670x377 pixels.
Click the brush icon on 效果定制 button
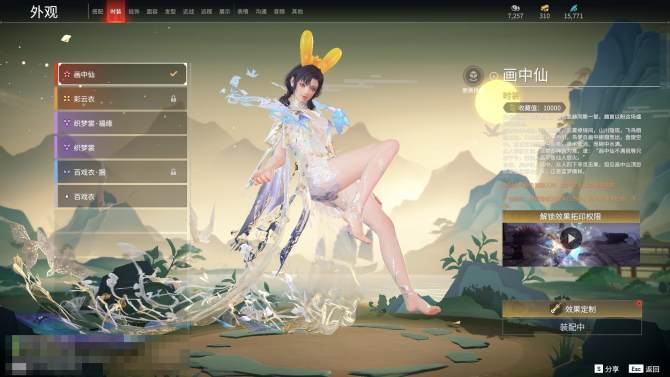click(x=556, y=309)
